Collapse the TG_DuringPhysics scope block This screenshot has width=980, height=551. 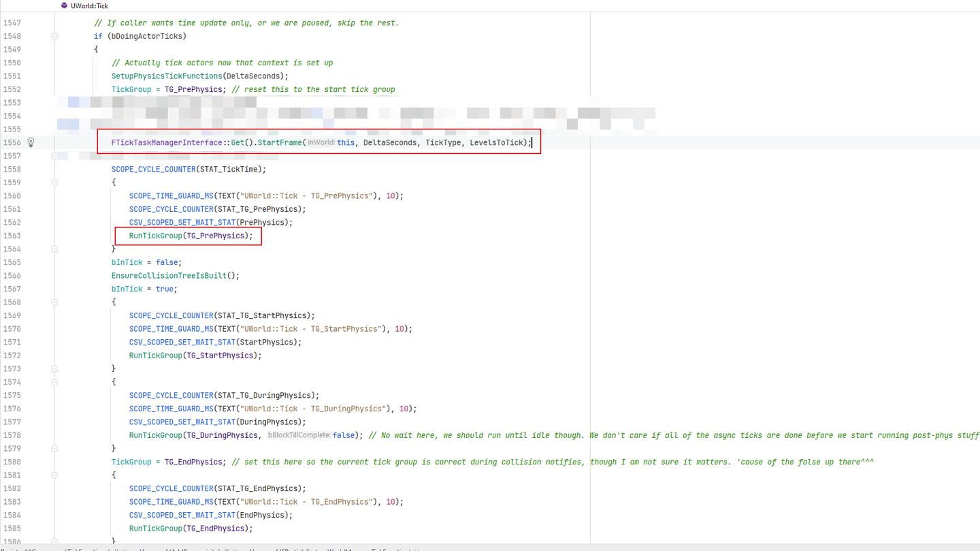click(54, 381)
